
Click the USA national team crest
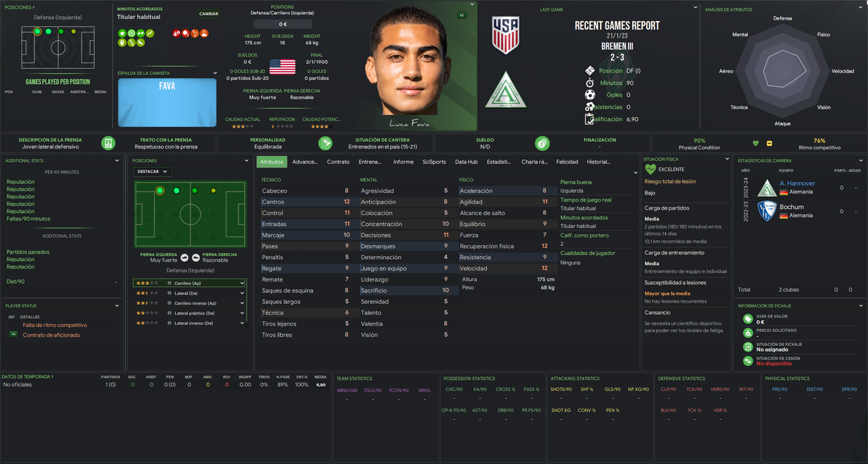(505, 35)
